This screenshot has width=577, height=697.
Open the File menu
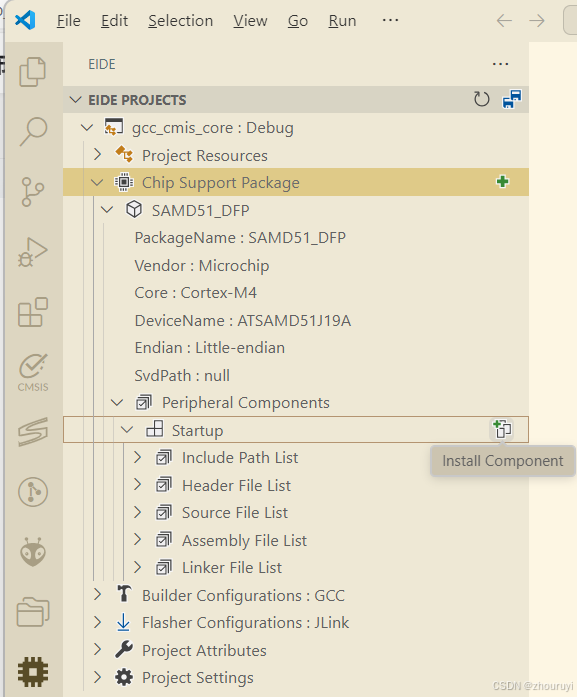(68, 21)
